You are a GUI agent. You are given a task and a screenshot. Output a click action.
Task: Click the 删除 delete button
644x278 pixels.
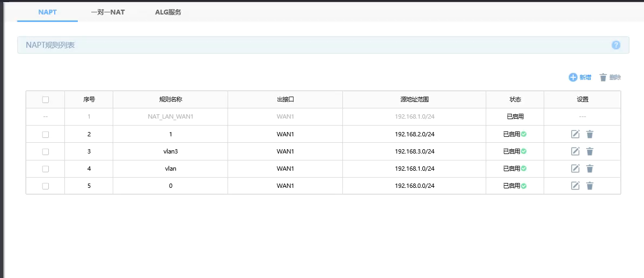pos(610,77)
